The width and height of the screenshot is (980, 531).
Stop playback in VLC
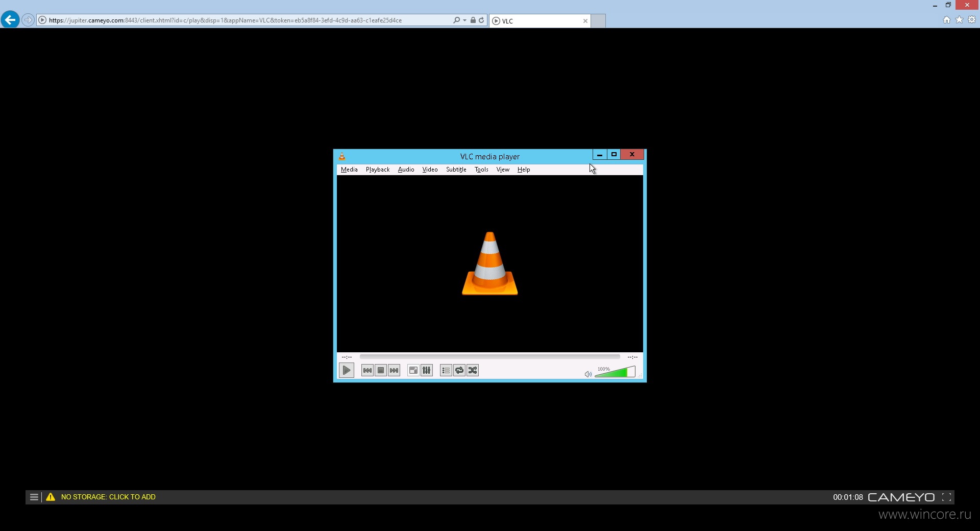[x=381, y=370]
